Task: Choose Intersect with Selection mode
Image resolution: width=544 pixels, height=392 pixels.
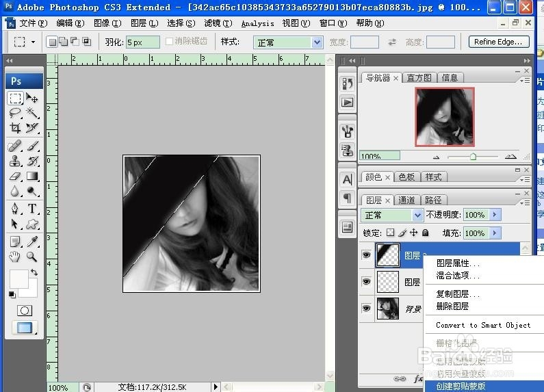Action: (86, 42)
